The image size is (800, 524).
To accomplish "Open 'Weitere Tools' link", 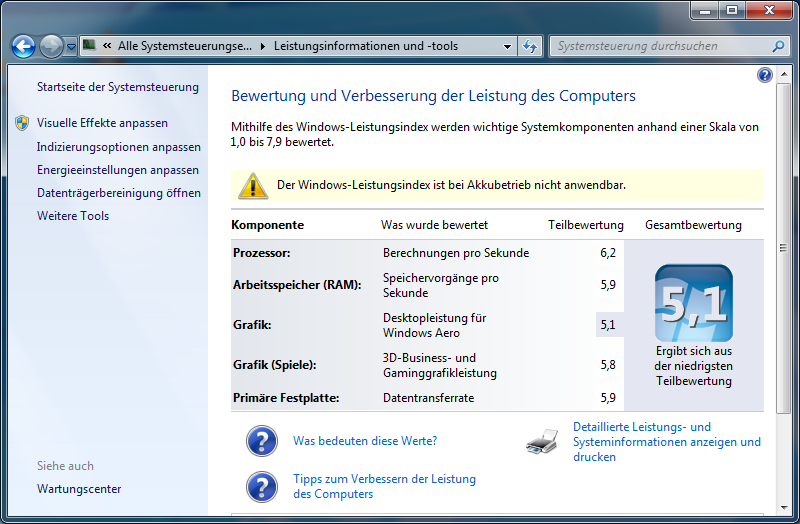I will pyautogui.click(x=73, y=216).
